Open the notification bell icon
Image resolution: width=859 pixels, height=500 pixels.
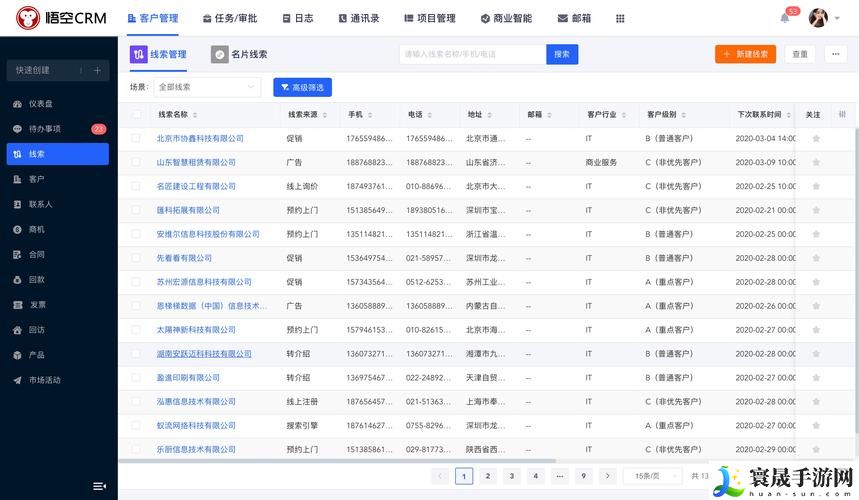point(784,18)
